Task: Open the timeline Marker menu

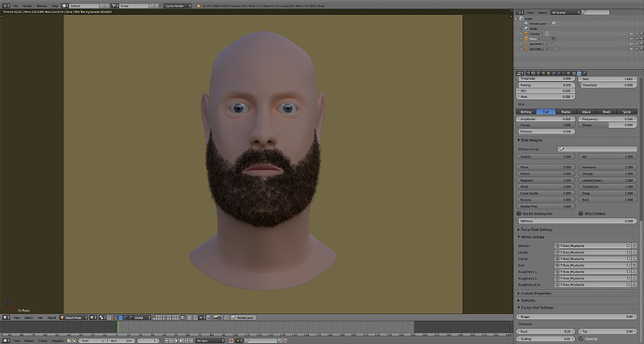Action: tap(29, 340)
